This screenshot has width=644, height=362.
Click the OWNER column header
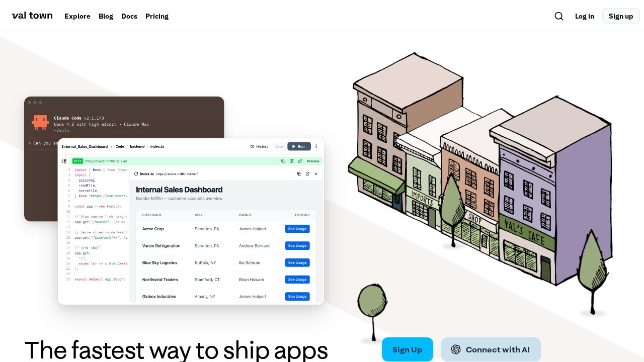point(245,215)
